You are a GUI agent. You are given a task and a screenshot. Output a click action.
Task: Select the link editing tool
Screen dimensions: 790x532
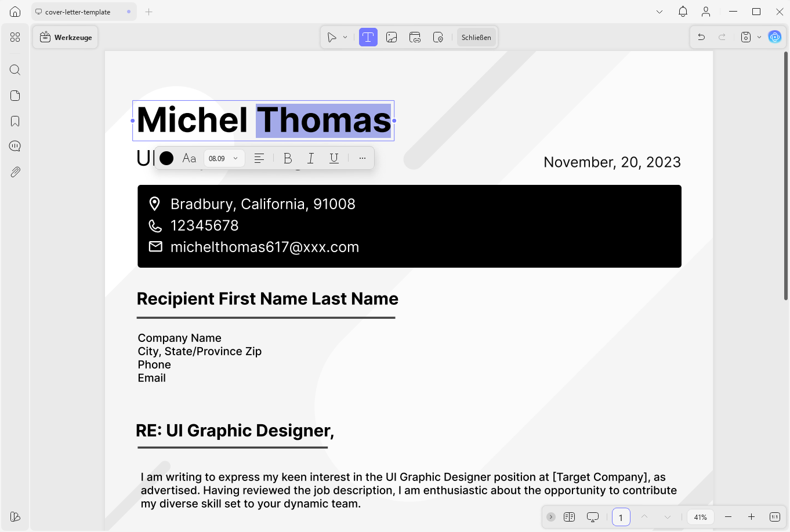coord(415,37)
